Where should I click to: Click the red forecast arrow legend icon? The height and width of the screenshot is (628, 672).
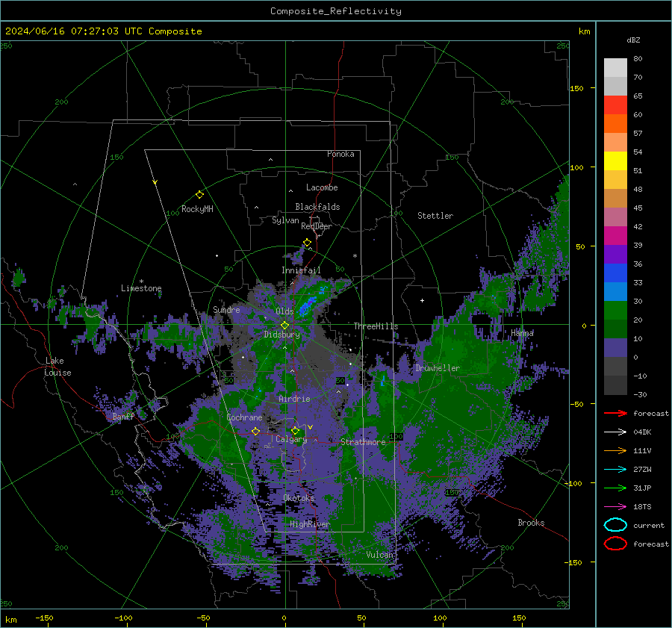pyautogui.click(x=615, y=413)
